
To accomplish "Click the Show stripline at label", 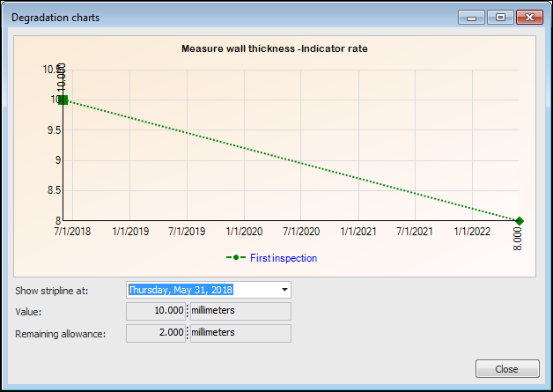I will 51,291.
